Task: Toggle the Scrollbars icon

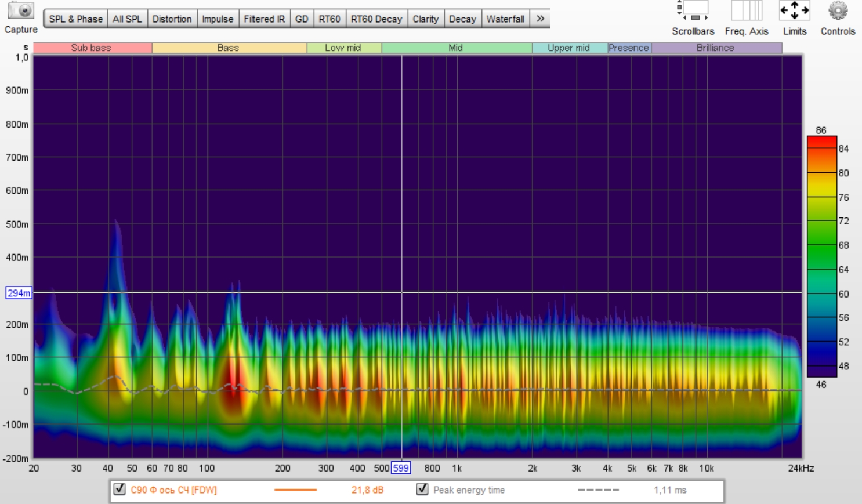Action: tap(693, 11)
